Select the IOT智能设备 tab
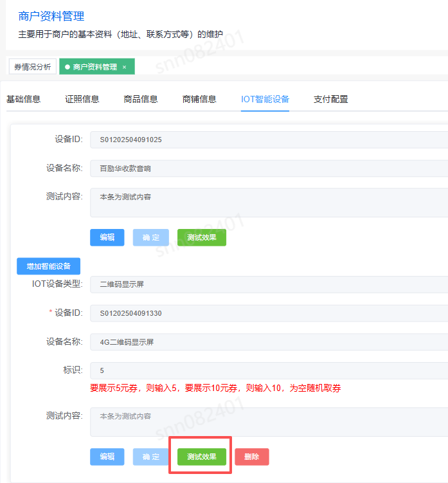Viewport: 448px width, 483px height. pos(265,99)
